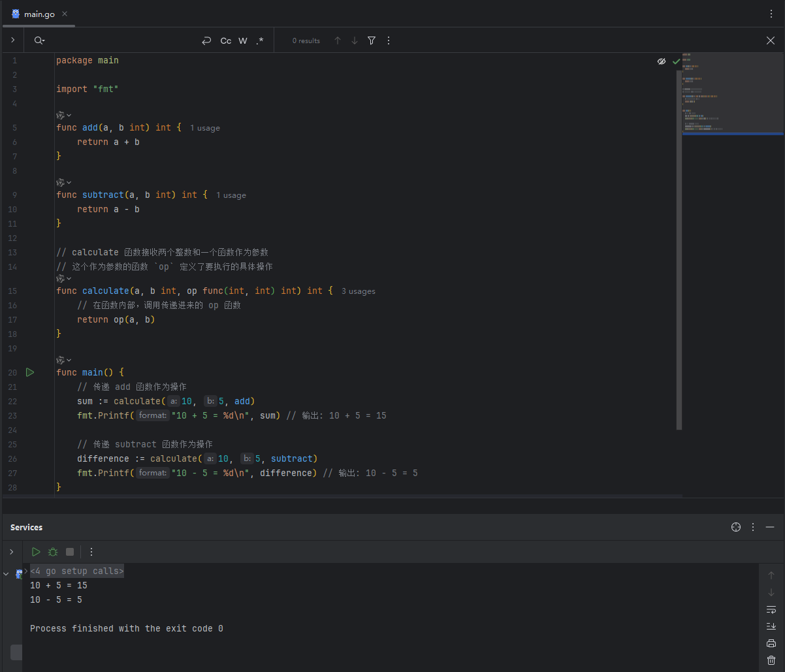Run main function from gutter icon
Viewport: 785px width, 672px height.
(x=29, y=372)
